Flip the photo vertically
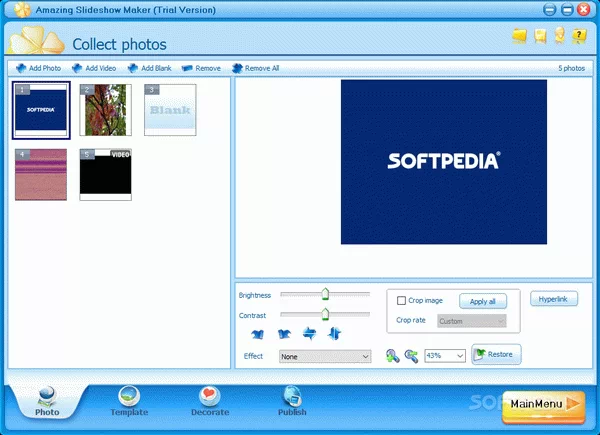The width and height of the screenshot is (600, 435). (x=334, y=333)
